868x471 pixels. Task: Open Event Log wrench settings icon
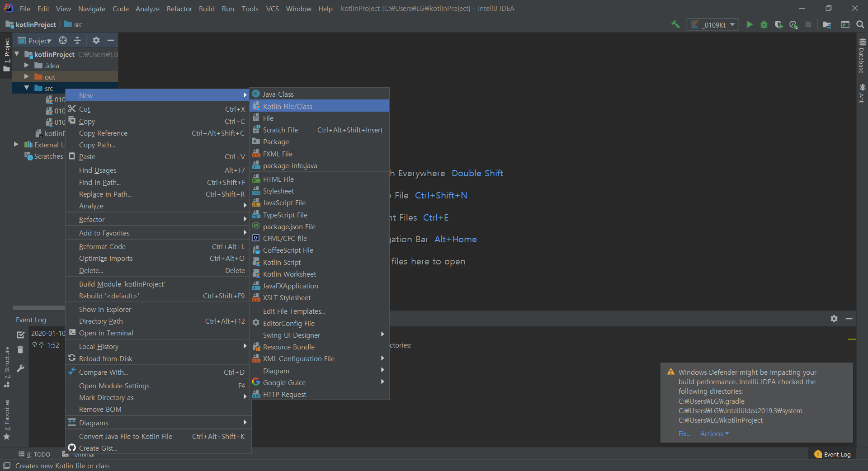coord(20,368)
